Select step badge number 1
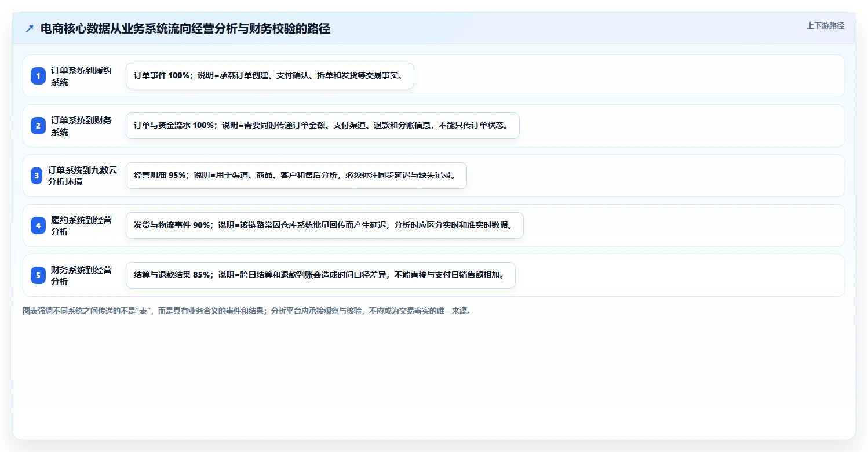 pyautogui.click(x=38, y=76)
